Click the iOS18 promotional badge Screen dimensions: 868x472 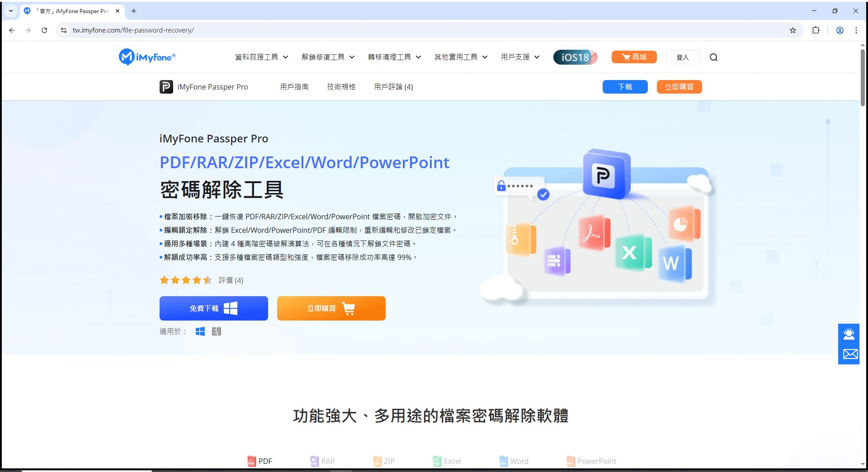(575, 57)
